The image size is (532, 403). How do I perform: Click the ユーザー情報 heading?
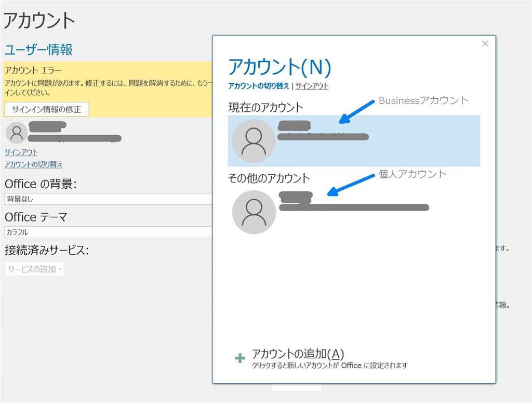pos(38,49)
